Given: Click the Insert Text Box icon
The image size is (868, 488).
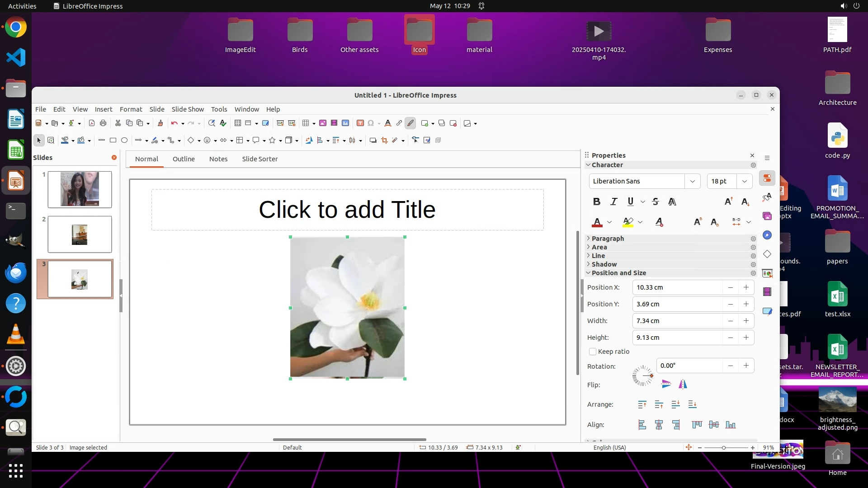Looking at the screenshot, I should pos(360,123).
